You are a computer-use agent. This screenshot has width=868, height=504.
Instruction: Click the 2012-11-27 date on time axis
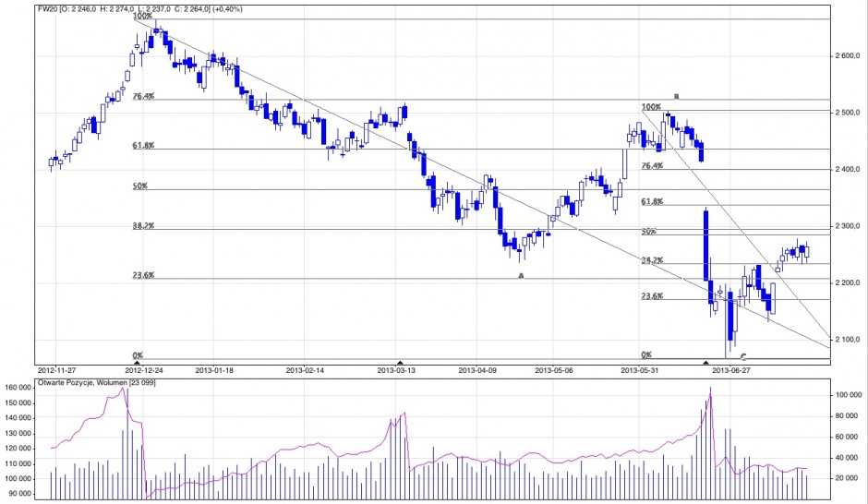56,370
